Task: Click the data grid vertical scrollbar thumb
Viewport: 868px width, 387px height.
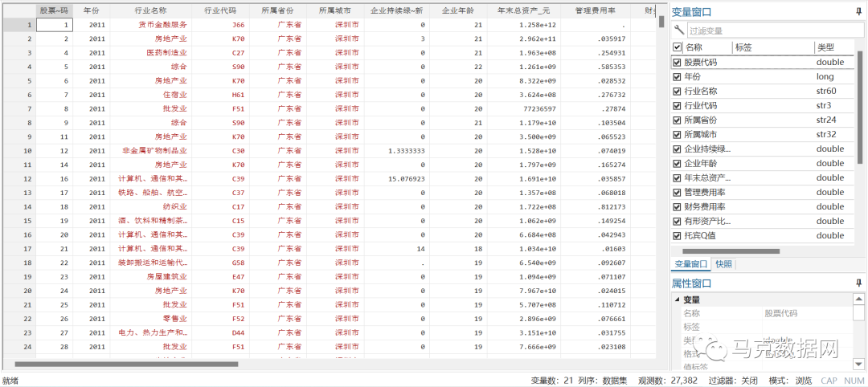Action: pyautogui.click(x=661, y=21)
